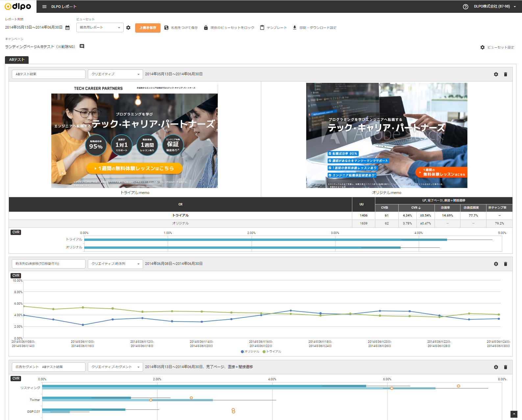The height and width of the screenshot is (420, 522).
Task: Click the improvement rate 14.69%
Action: [x=448, y=216]
